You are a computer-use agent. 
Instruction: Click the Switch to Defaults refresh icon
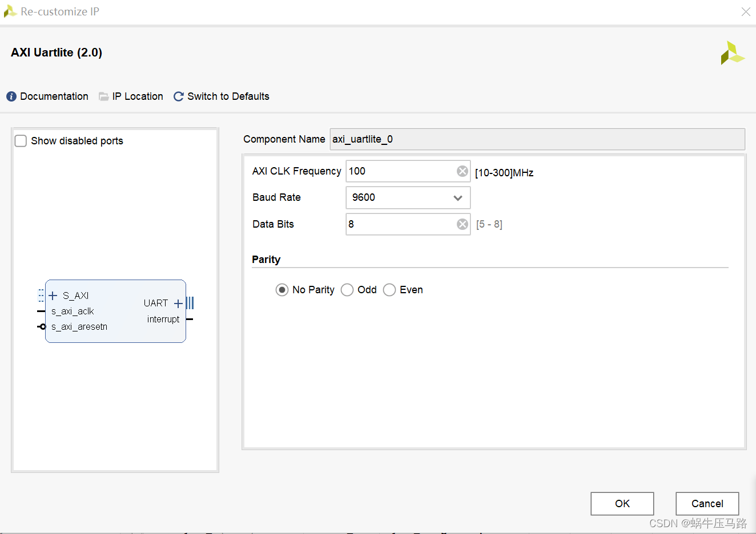(x=179, y=96)
